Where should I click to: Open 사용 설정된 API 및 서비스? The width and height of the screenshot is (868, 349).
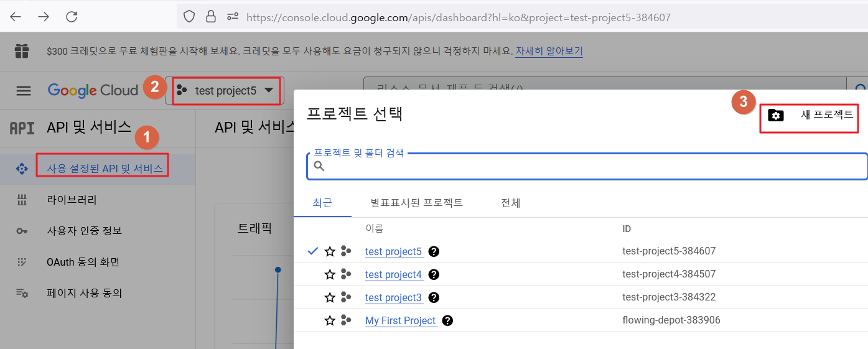pyautogui.click(x=105, y=168)
